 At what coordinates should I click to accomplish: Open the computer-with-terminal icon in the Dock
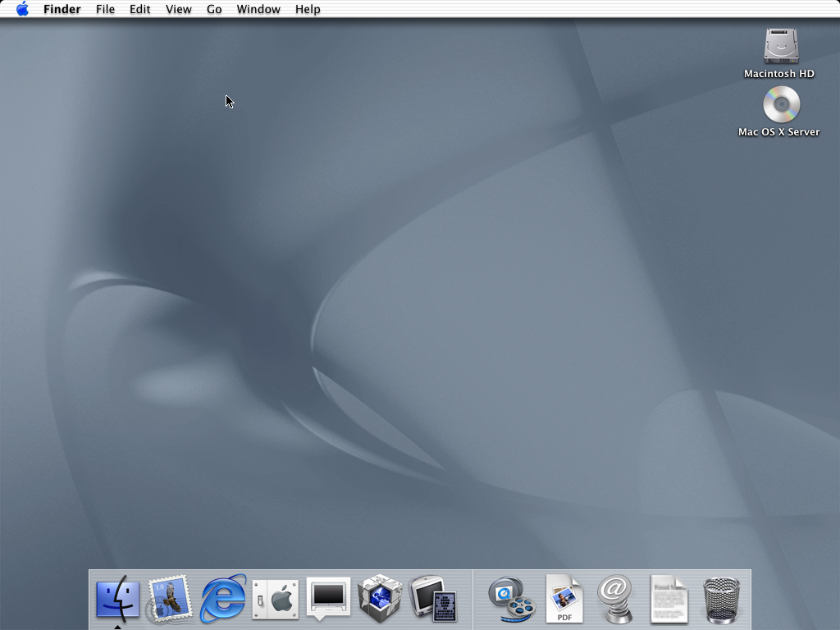coord(433,599)
